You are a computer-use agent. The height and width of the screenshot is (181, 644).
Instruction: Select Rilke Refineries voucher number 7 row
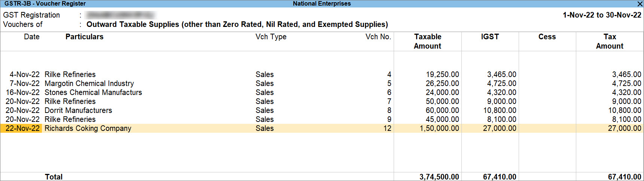[322, 101]
